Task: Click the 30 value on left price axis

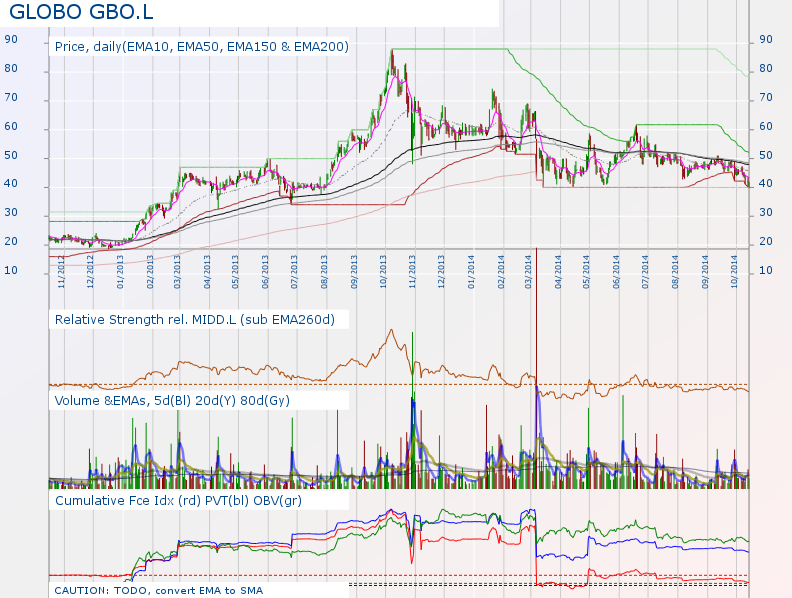Action: click(11, 212)
